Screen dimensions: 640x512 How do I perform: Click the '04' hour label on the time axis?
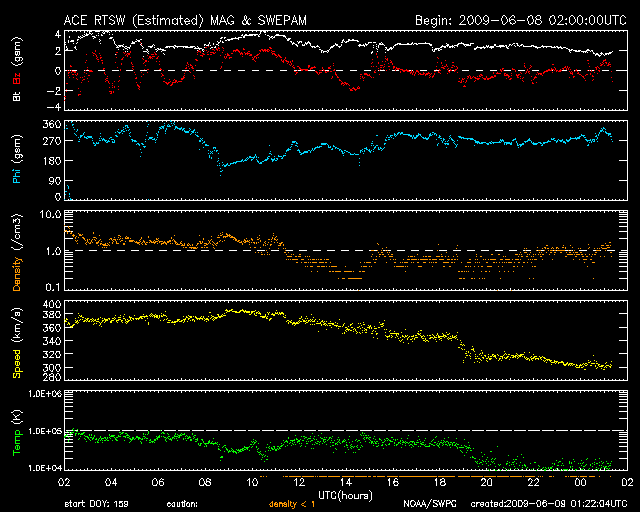[111, 483]
